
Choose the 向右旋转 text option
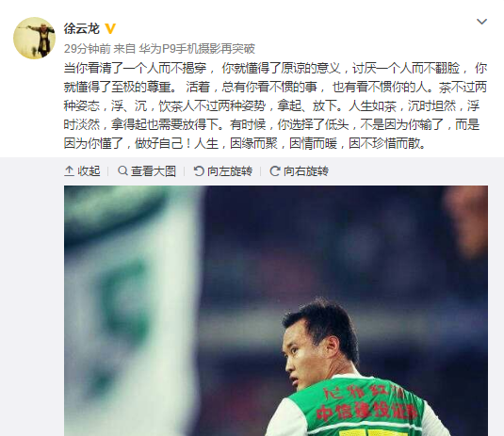(306, 171)
